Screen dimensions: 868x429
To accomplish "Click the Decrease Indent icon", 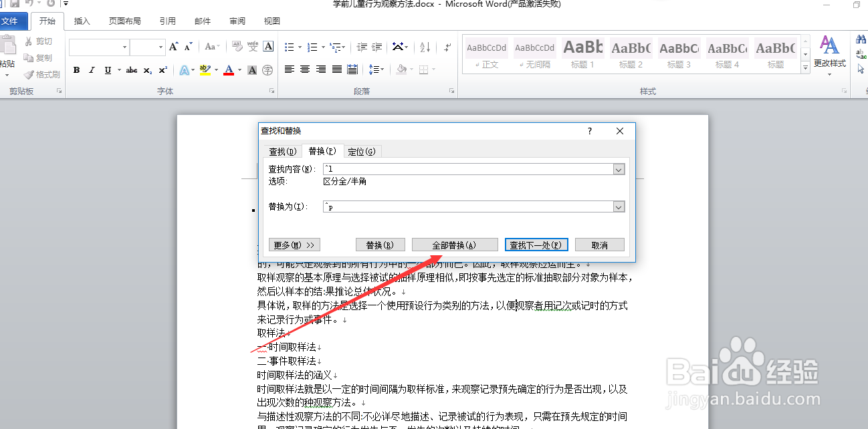I will click(x=362, y=47).
